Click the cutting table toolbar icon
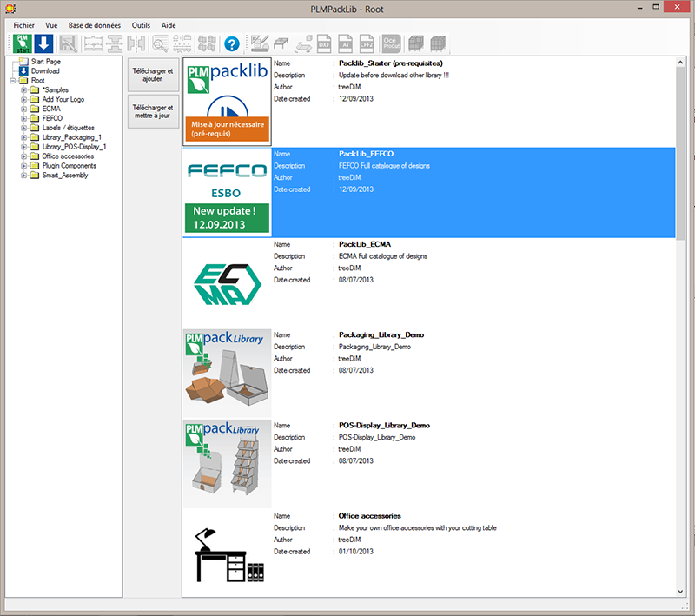695x616 pixels. (x=281, y=43)
